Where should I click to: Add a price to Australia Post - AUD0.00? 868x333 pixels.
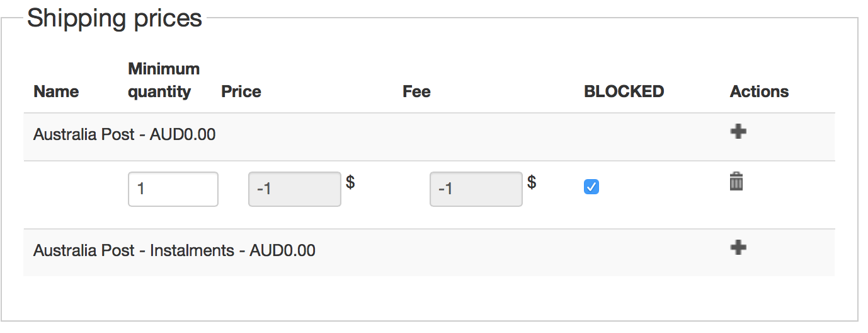pyautogui.click(x=738, y=131)
